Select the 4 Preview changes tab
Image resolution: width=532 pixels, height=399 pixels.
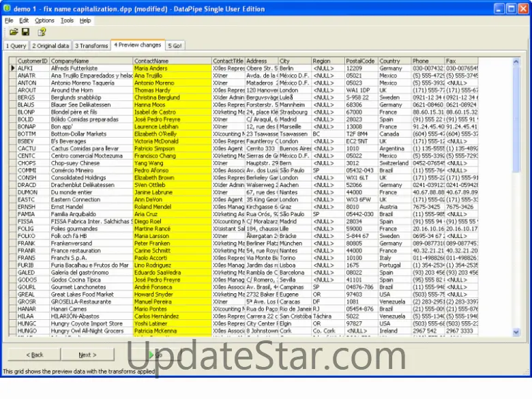coord(138,45)
